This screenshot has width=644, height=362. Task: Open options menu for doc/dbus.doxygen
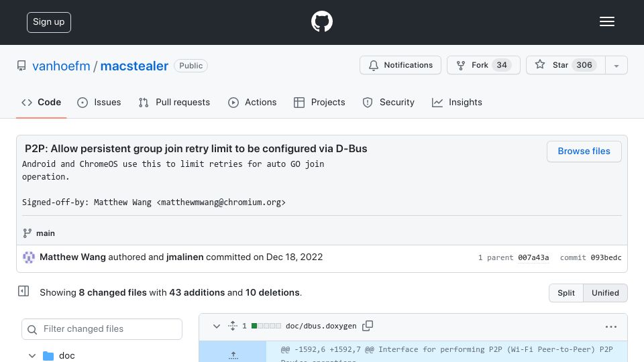pos(610,327)
